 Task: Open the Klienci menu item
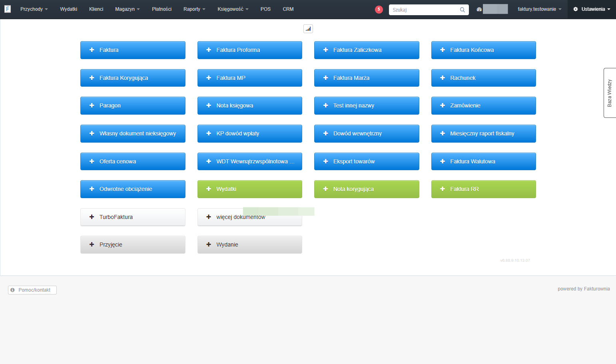(96, 9)
